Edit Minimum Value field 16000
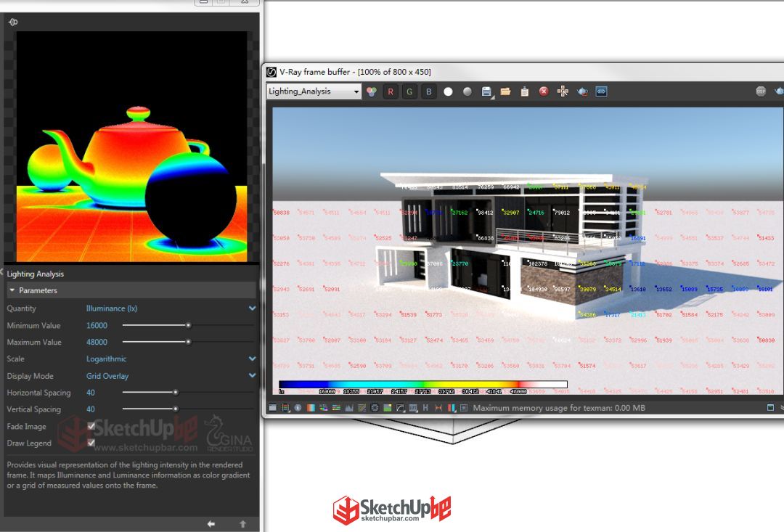784x532 pixels. coord(97,325)
